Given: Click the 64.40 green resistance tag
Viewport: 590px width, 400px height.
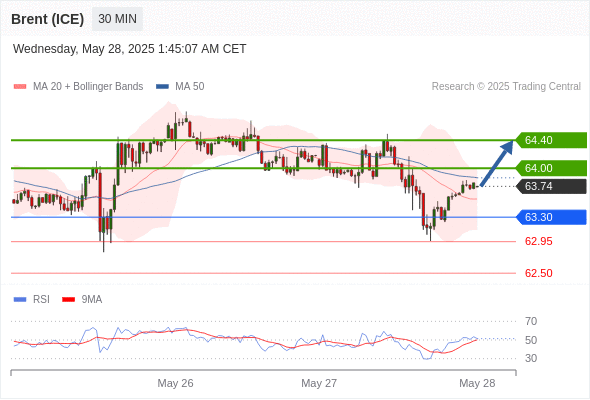Looking at the screenshot, I should click(551, 140).
